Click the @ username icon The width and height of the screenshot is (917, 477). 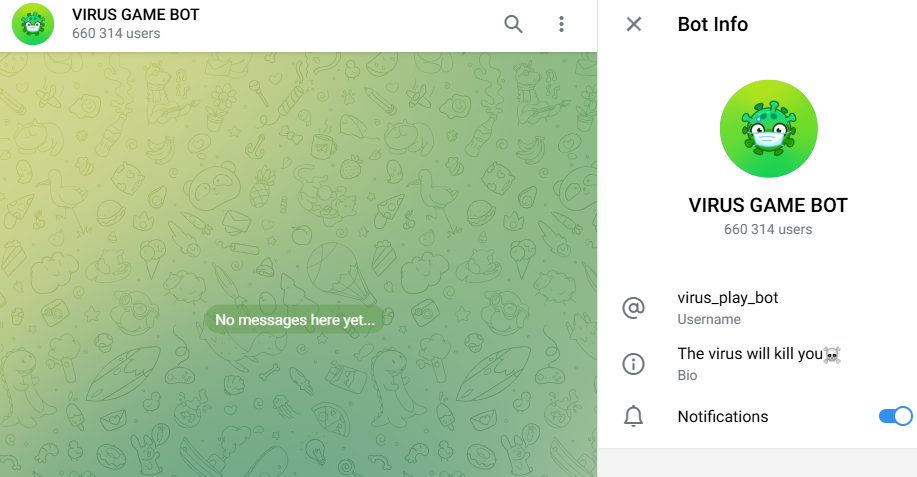coord(633,308)
